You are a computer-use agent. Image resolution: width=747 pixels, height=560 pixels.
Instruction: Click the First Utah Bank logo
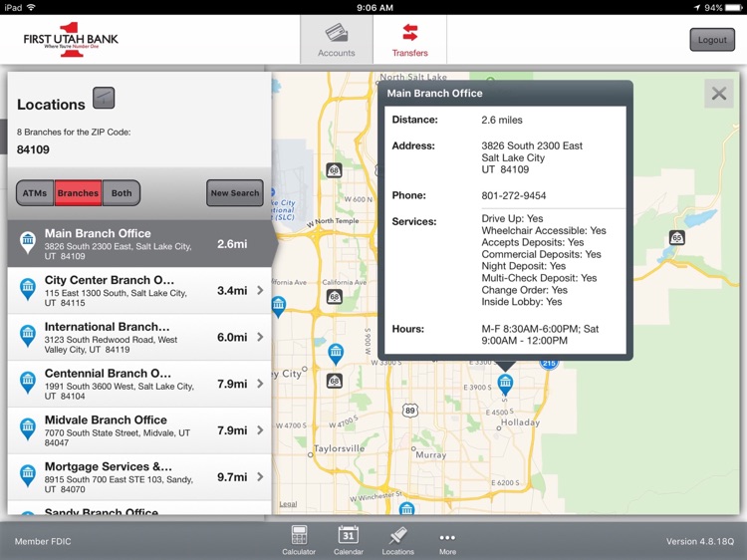point(71,40)
